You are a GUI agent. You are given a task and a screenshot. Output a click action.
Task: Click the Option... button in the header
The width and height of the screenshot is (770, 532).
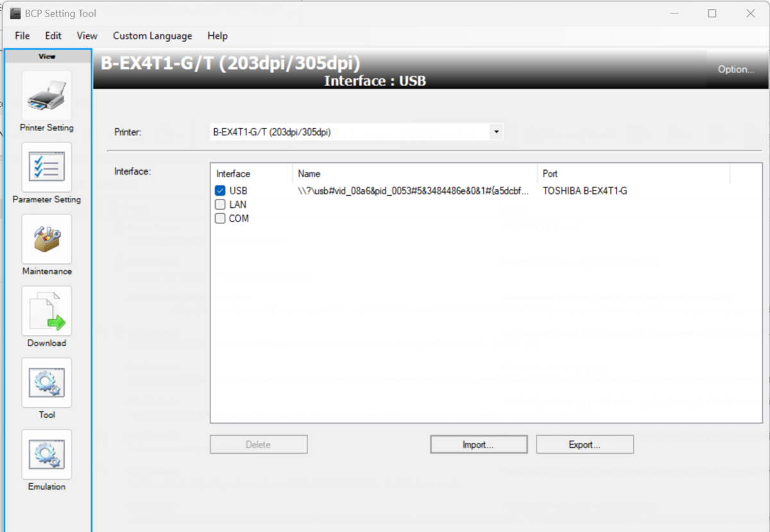(x=735, y=69)
